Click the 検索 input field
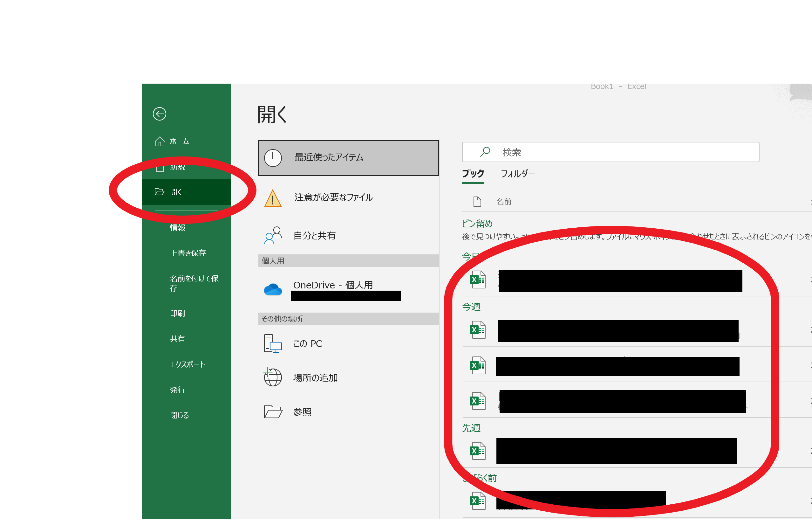 tap(611, 152)
